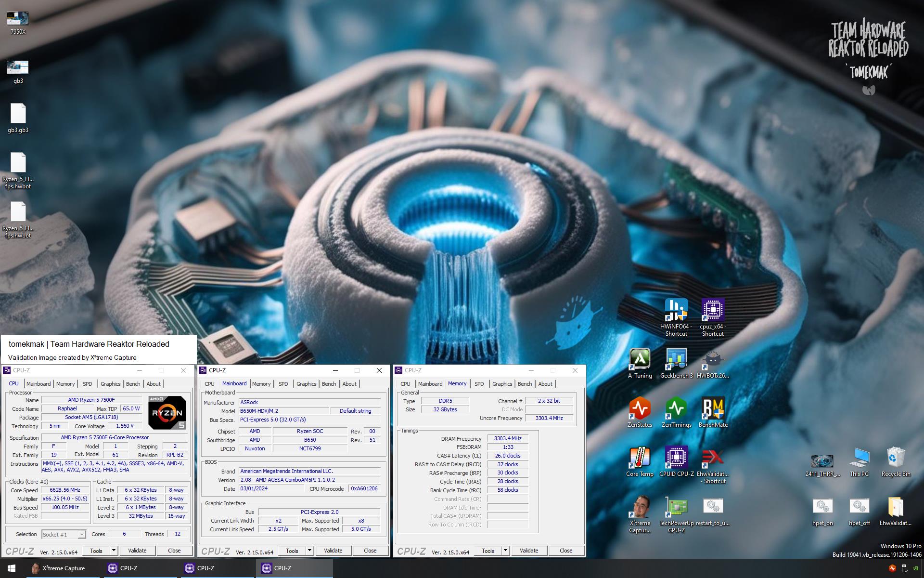The image size is (924, 578).
Task: Click the DRAM Frequency 3303.4 MHz field
Action: [x=508, y=439]
